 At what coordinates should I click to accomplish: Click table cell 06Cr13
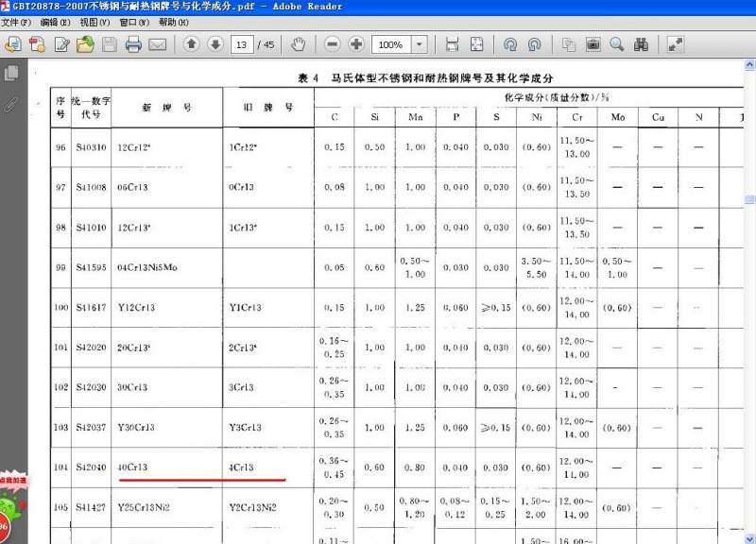[x=132, y=187]
